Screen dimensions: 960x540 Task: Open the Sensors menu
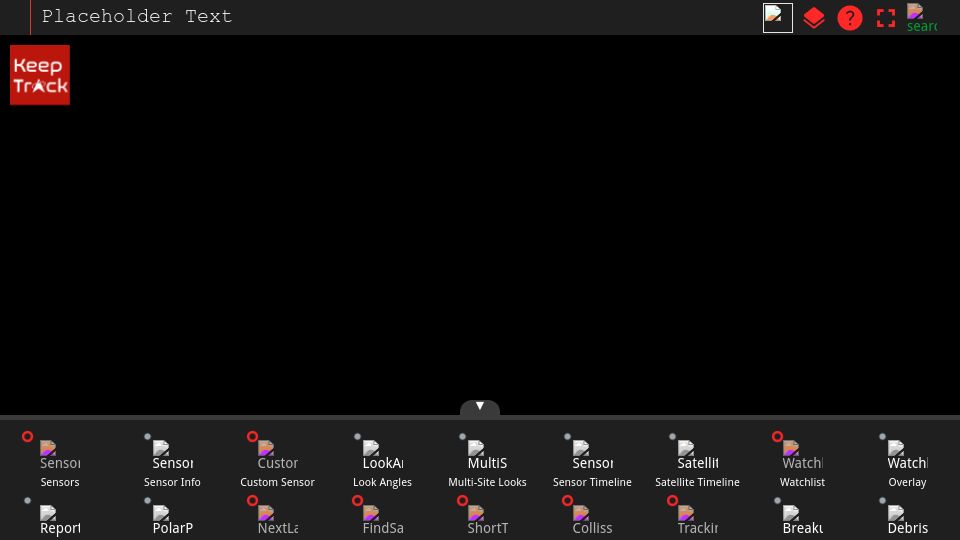(60, 461)
